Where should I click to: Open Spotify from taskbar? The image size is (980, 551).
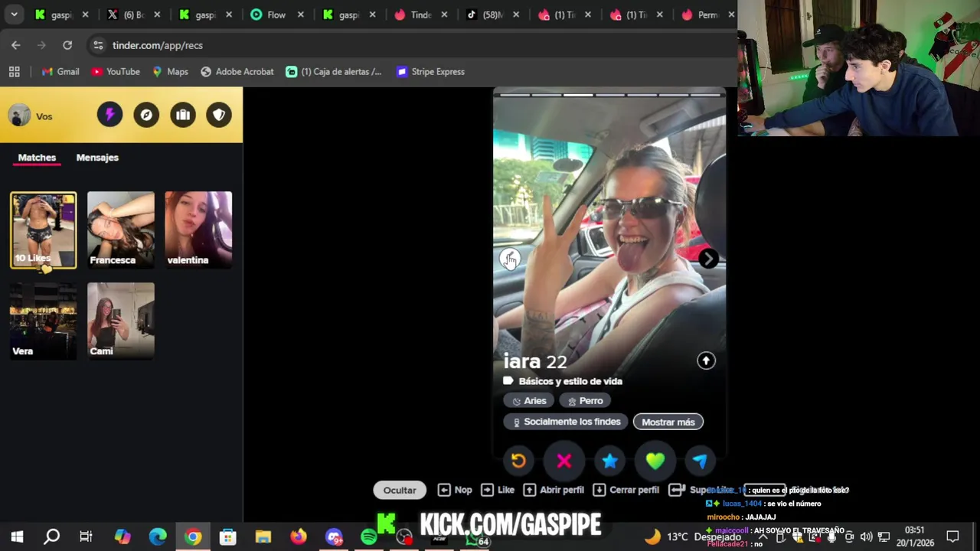368,536
